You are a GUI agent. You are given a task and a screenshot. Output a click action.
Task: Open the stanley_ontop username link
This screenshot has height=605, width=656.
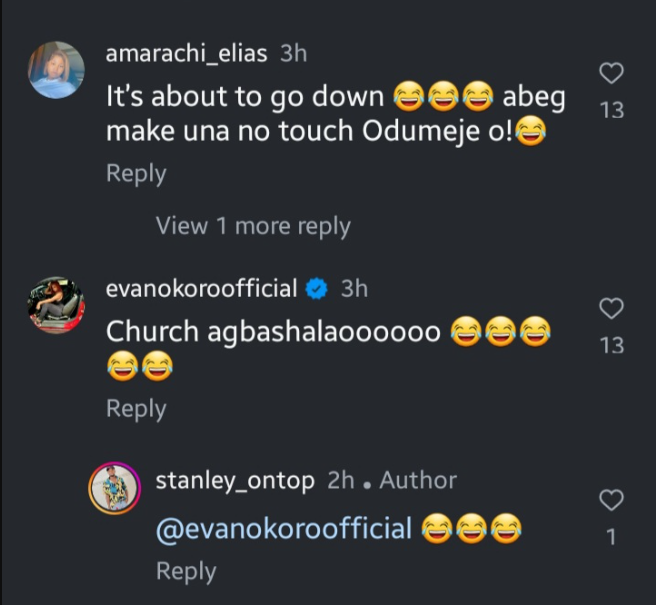(x=235, y=480)
